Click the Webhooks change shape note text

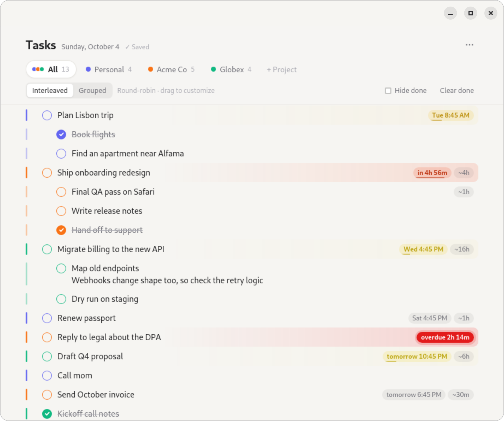[x=167, y=280]
